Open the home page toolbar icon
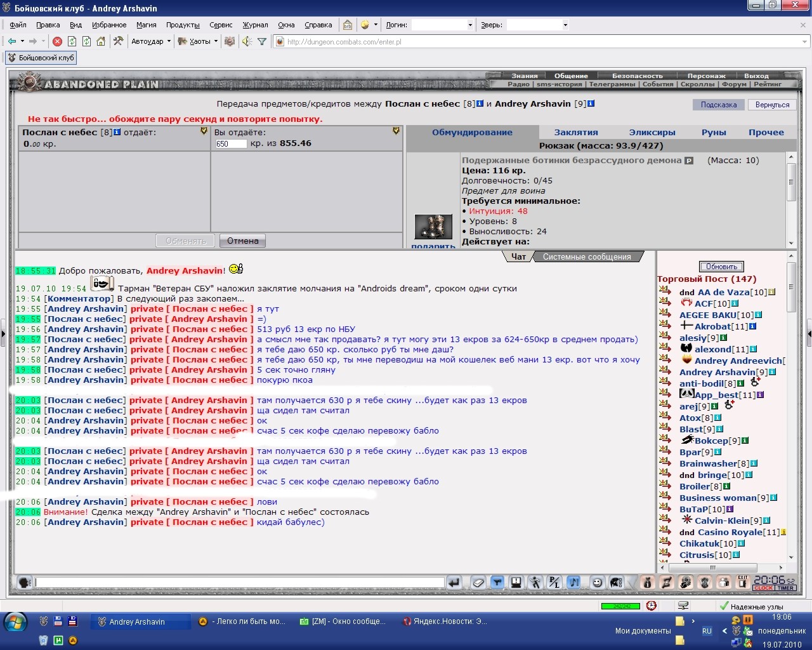The width and height of the screenshot is (812, 650). click(101, 41)
